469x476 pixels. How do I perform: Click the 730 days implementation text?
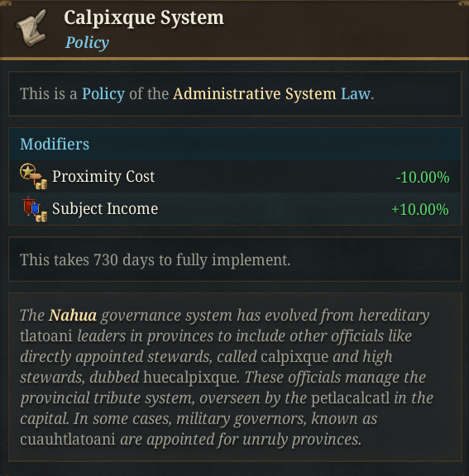(155, 259)
